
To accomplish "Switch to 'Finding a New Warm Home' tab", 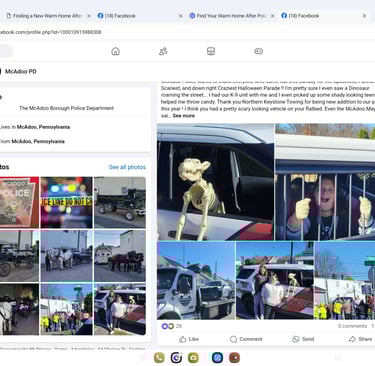I will (x=47, y=16).
